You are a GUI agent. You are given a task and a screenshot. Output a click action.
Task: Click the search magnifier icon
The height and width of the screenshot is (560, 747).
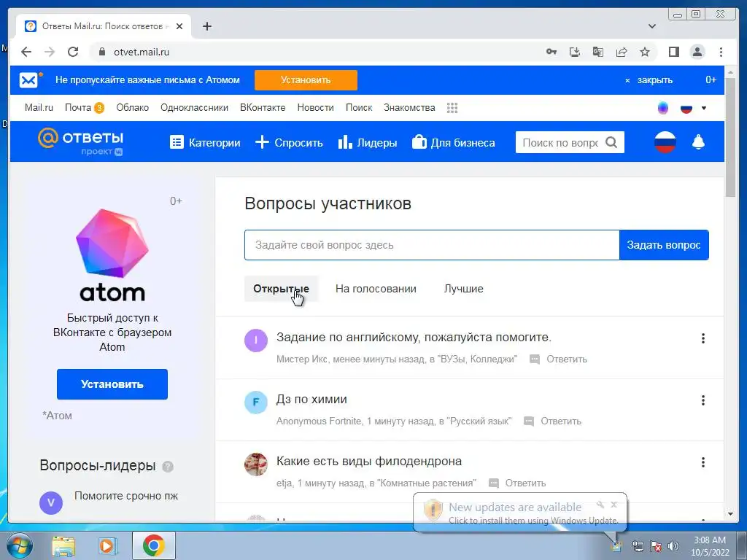[x=611, y=142]
